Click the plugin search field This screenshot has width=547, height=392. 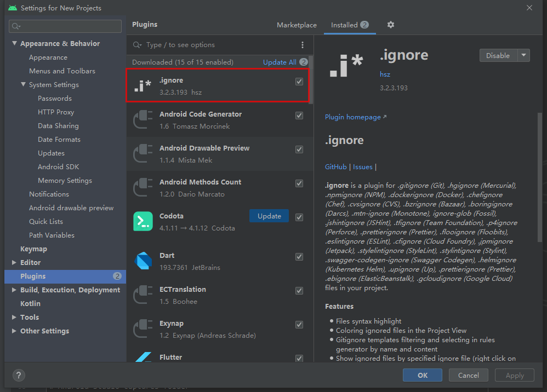219,45
